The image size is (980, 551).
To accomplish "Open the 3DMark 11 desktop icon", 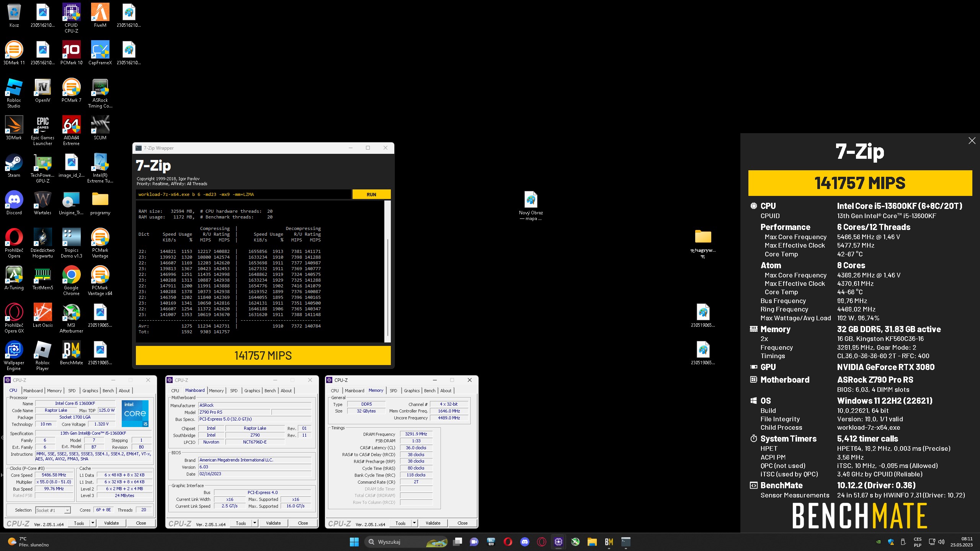I will (14, 53).
